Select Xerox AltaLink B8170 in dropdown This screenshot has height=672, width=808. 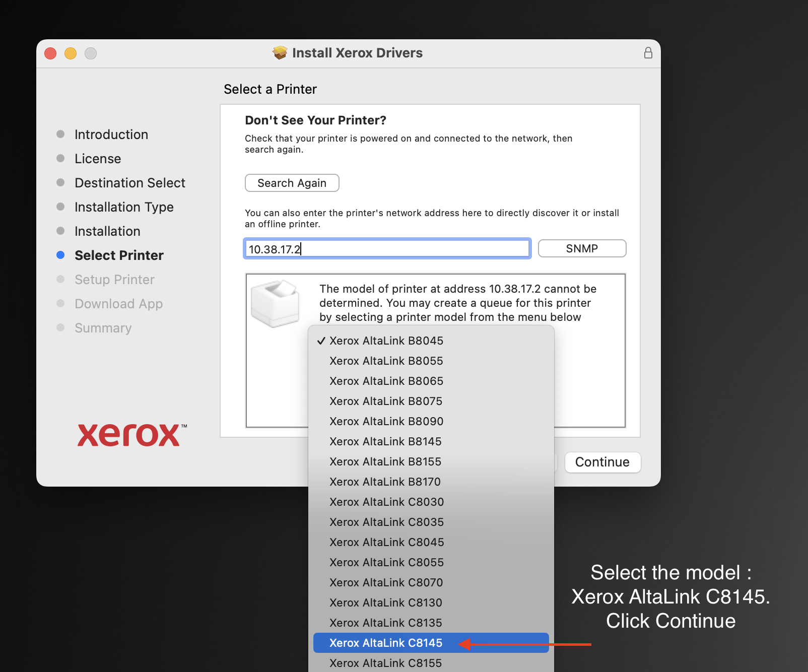tap(386, 482)
